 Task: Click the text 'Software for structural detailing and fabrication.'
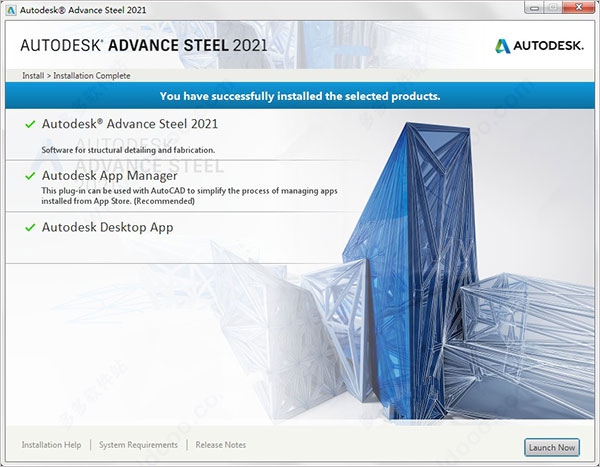[128, 150]
